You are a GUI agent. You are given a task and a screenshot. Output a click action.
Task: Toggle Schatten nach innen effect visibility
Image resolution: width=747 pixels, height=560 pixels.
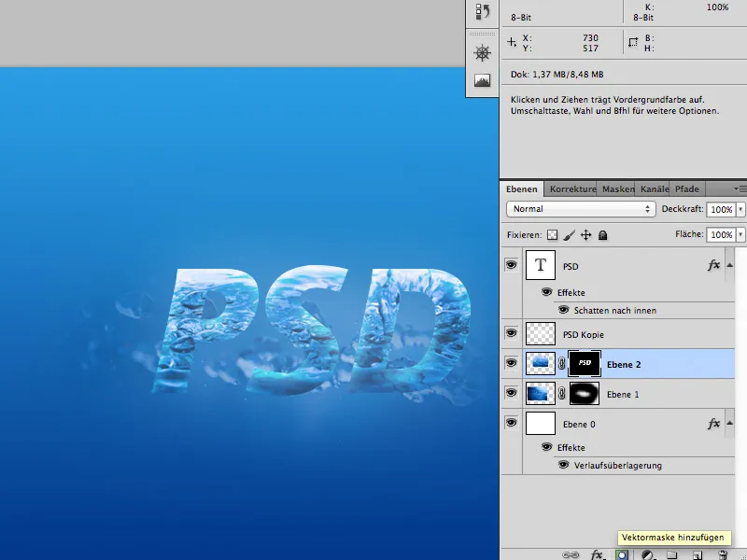[x=564, y=310]
